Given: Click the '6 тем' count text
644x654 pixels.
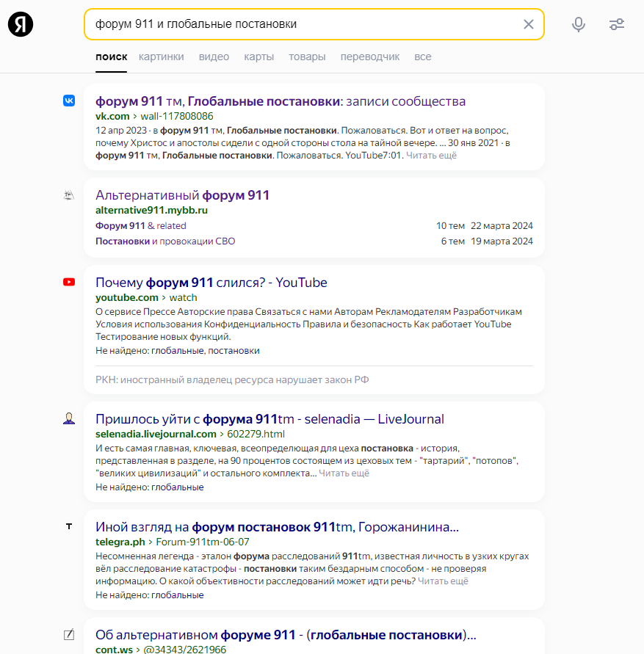Looking at the screenshot, I should click(x=453, y=241).
